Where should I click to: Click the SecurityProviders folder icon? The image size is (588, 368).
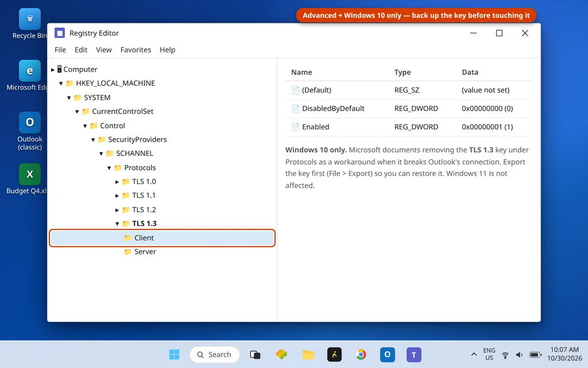tap(102, 140)
